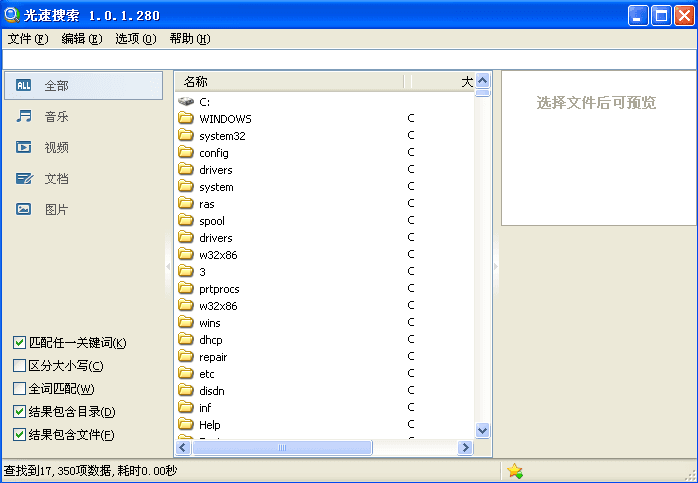The height and width of the screenshot is (483, 698).
Task: Click the WINDOWS folder icon
Action: click(x=186, y=119)
